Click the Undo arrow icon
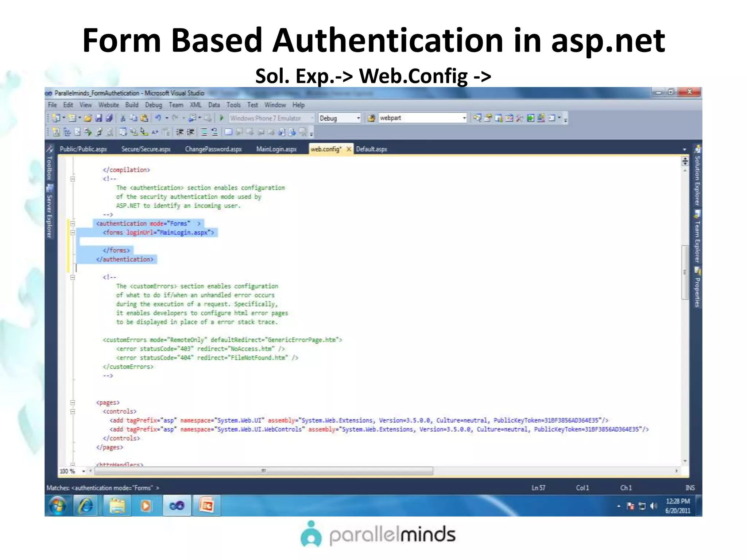747x560 pixels. point(158,118)
